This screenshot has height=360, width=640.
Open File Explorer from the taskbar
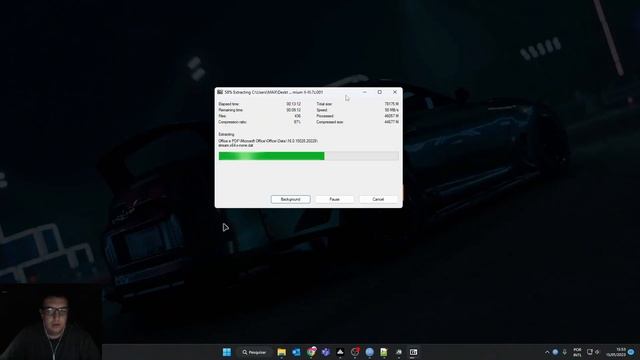[281, 352]
